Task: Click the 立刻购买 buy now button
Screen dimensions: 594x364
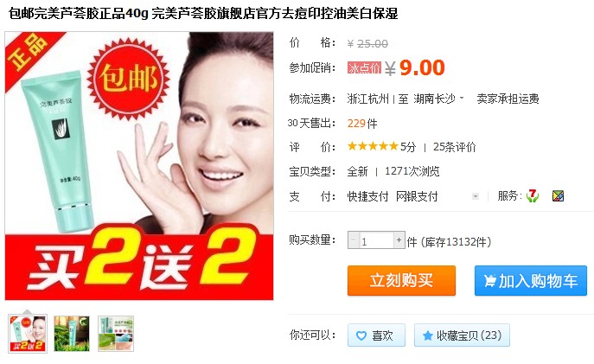Action: 401,281
